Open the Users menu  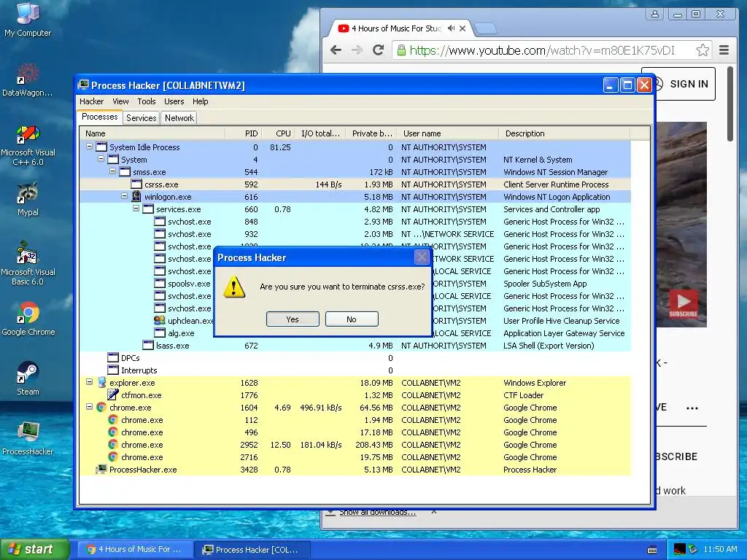tap(174, 101)
